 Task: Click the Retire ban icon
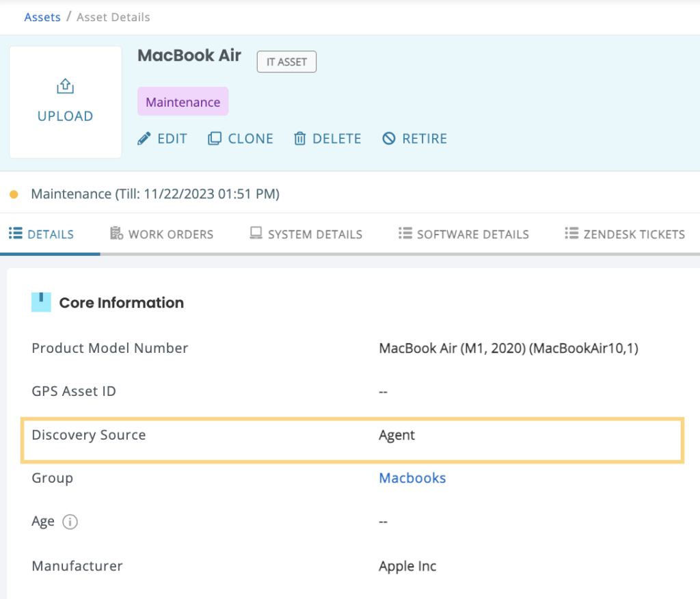click(x=389, y=139)
